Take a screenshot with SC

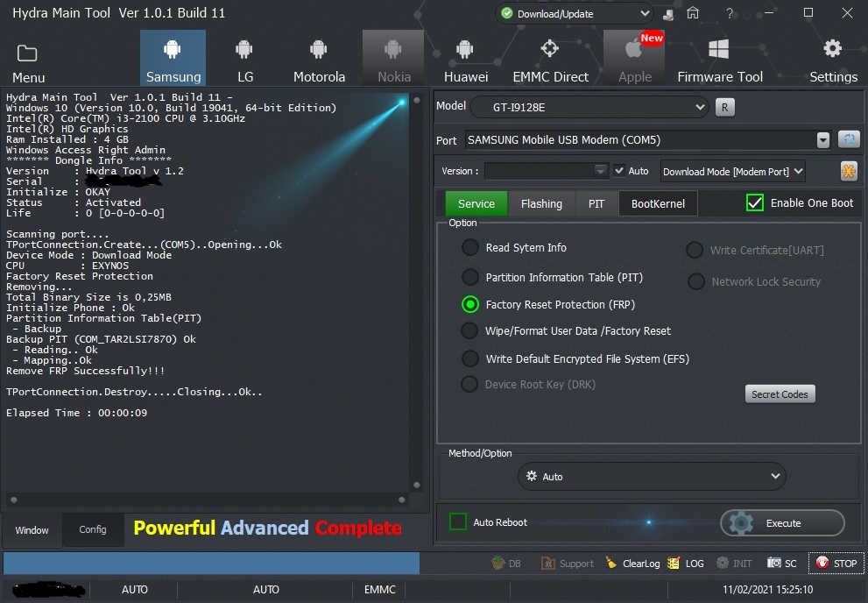(x=782, y=564)
